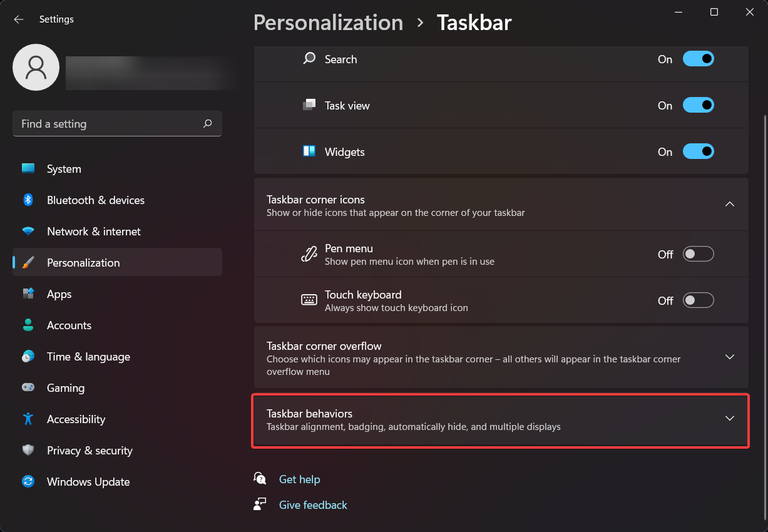The width and height of the screenshot is (768, 532).
Task: Open the Give feedback link
Action: (312, 504)
